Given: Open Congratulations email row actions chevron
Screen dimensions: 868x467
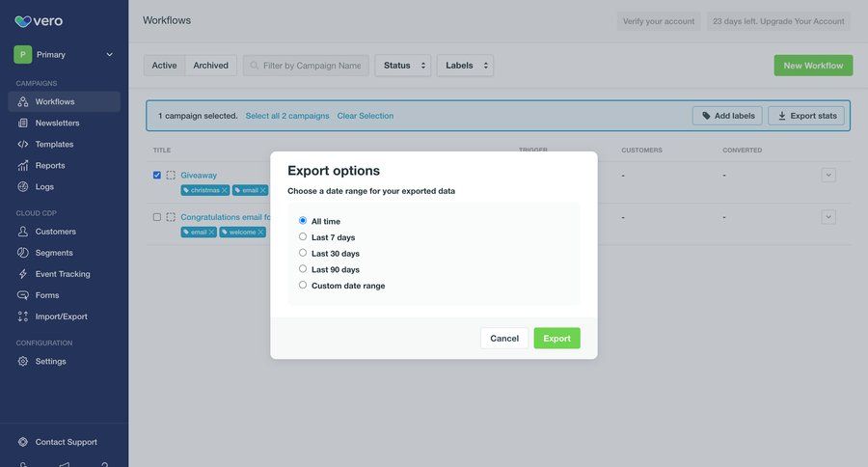Looking at the screenshot, I should 828,216.
